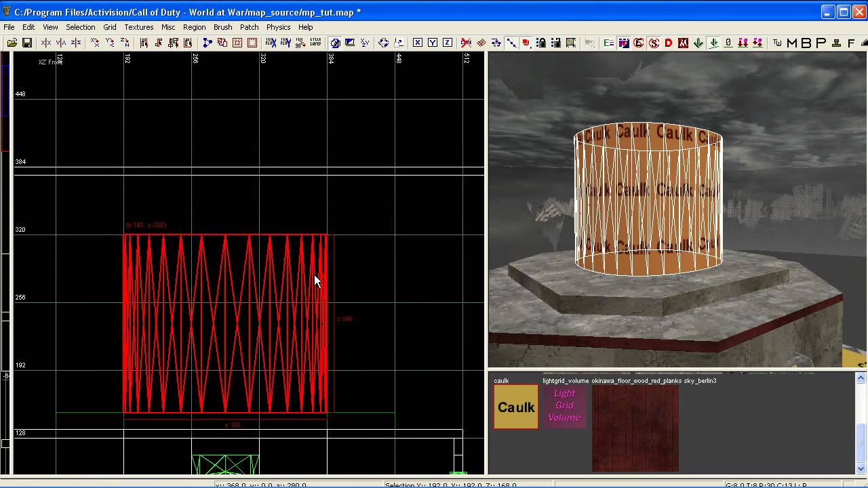Click the texture browser scrollbar down arrow
This screenshot has width=868, height=488.
861,468
